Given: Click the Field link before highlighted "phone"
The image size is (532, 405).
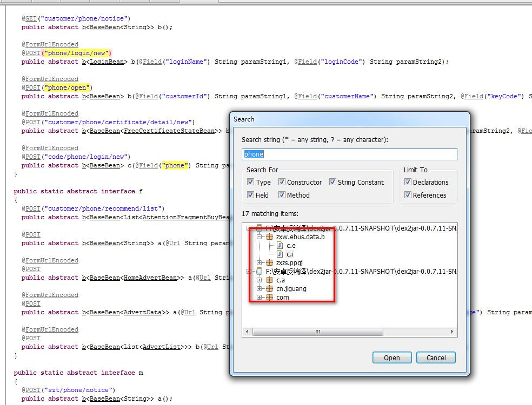Looking at the screenshot, I should [148, 165].
